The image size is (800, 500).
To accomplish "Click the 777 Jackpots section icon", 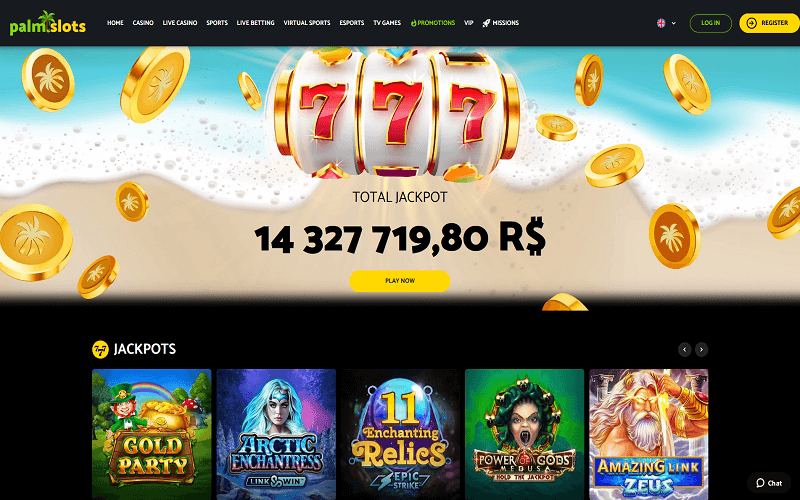I will click(x=101, y=349).
